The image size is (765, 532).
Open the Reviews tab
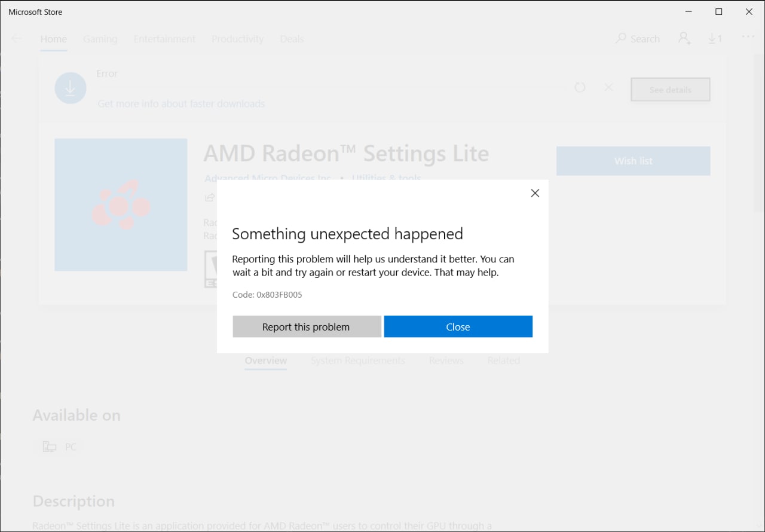(446, 360)
